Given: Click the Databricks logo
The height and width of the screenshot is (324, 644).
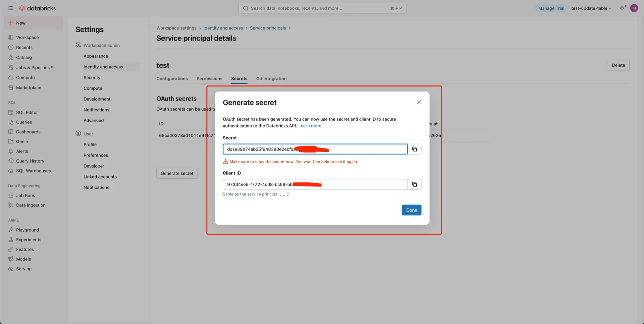Looking at the screenshot, I should (x=37, y=8).
